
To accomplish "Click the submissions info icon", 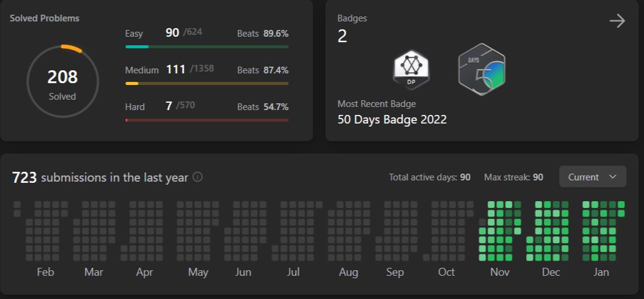I will coord(197,177).
